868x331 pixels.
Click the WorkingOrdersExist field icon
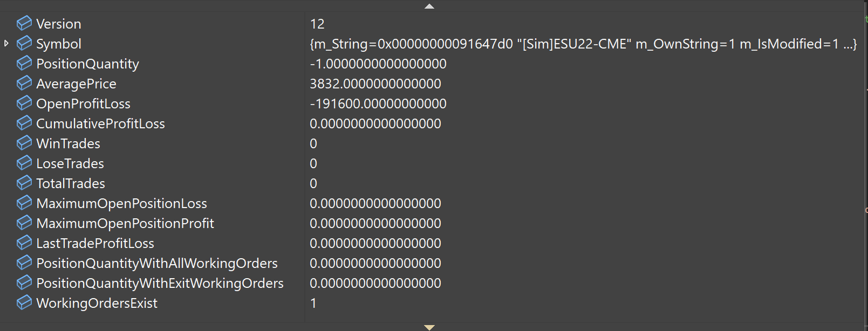pyautogui.click(x=24, y=302)
